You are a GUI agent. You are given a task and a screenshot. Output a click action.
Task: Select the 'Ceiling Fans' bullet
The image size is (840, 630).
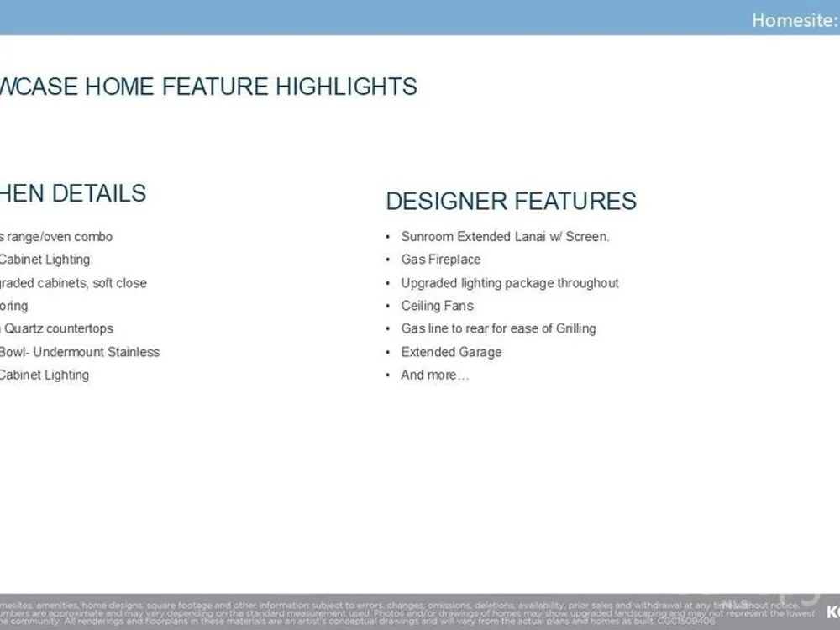[x=437, y=306]
